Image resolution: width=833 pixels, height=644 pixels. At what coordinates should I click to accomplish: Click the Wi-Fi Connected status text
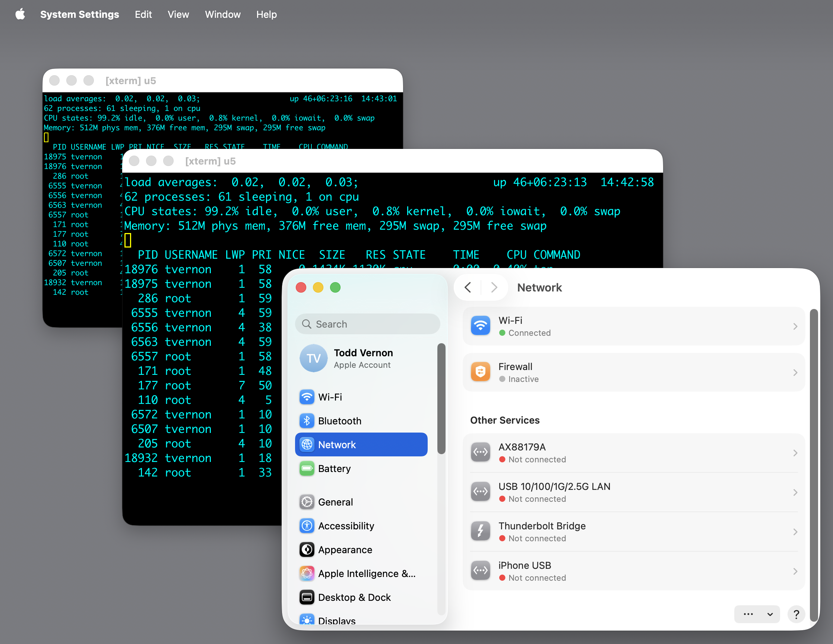pos(529,333)
